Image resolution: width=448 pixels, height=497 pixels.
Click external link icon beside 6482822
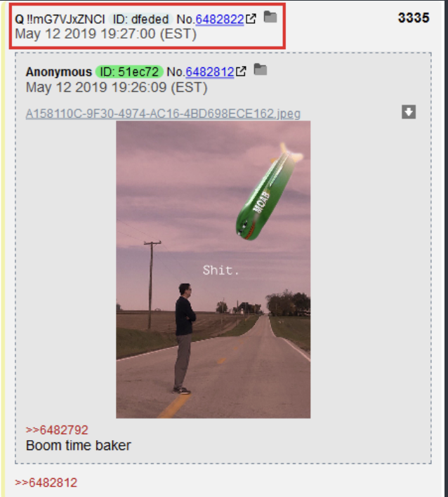251,19
